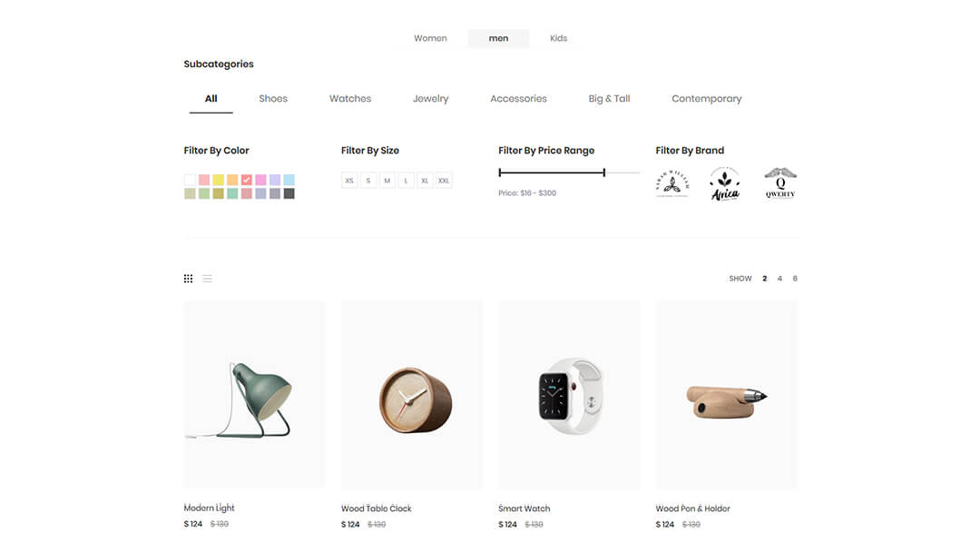Select the Shoes subcategory tab
This screenshot has height=552, width=980.
(273, 99)
